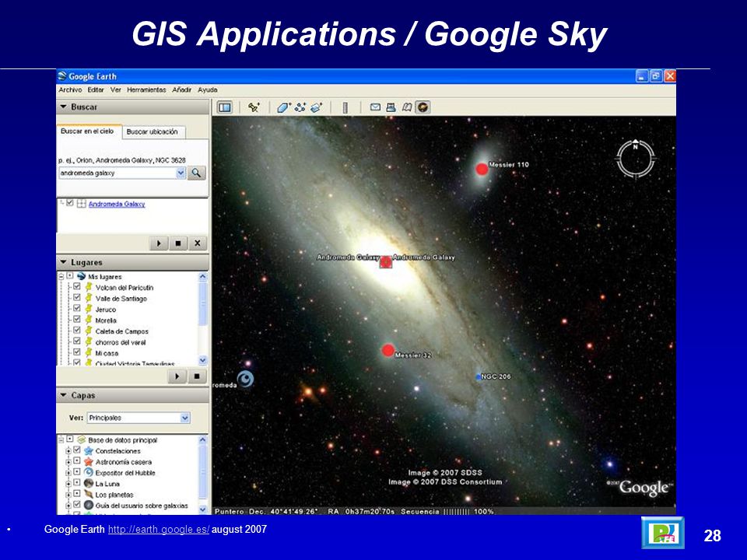Add a placemark with the pushpin tool
This screenshot has height=560, width=747.
point(254,107)
